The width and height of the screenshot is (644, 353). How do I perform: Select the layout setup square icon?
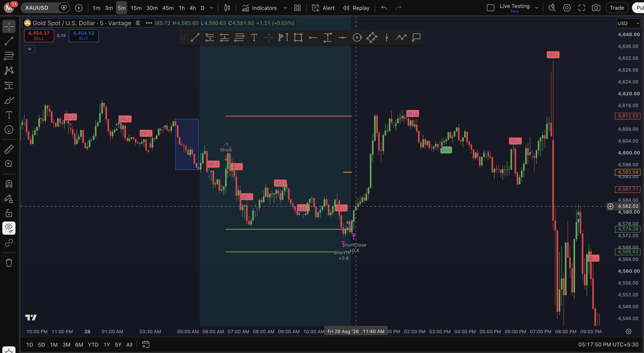point(490,8)
